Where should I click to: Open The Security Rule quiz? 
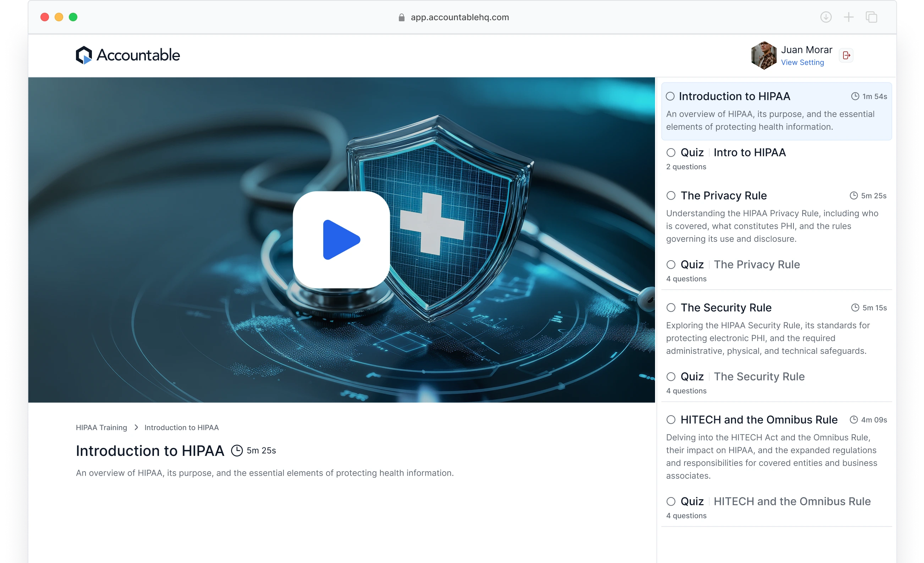759,377
